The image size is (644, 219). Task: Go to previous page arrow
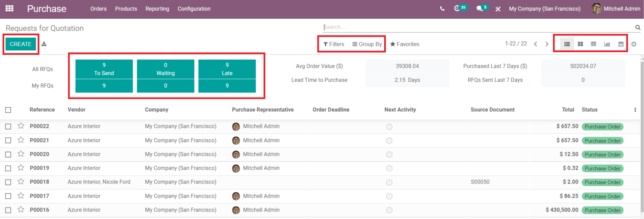point(535,44)
